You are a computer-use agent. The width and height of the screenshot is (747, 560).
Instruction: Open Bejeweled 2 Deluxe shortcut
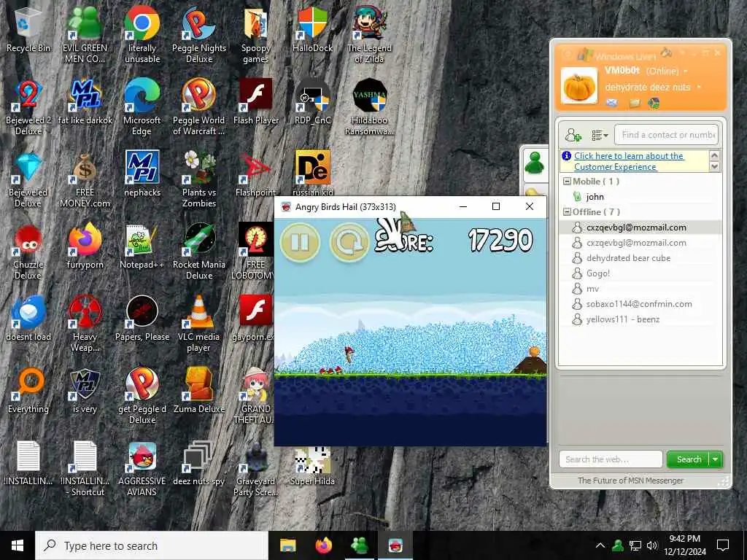tap(28, 107)
